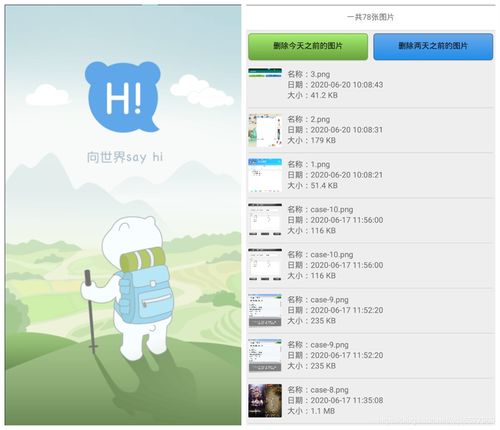Click the white bear hiker illustration
This screenshot has width=500, height=430.
[x=128, y=288]
